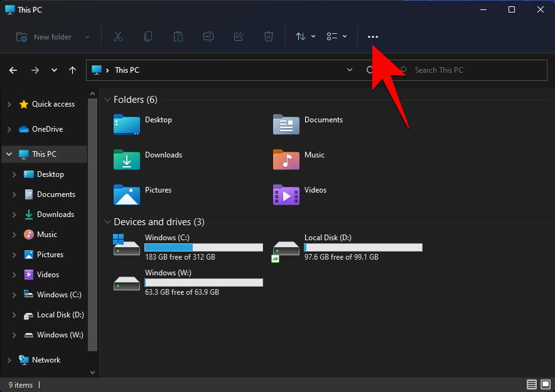Click the Back navigation arrow
Viewport: 555px width, 392px height.
(13, 70)
